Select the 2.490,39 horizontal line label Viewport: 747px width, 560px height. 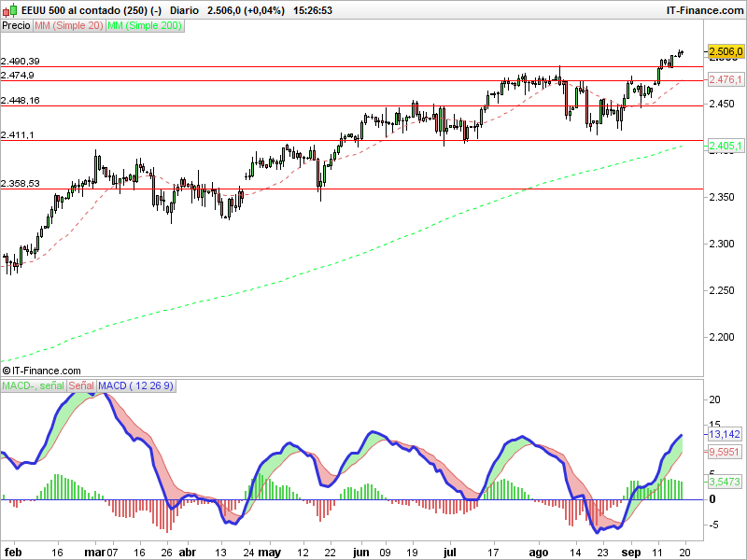point(20,61)
